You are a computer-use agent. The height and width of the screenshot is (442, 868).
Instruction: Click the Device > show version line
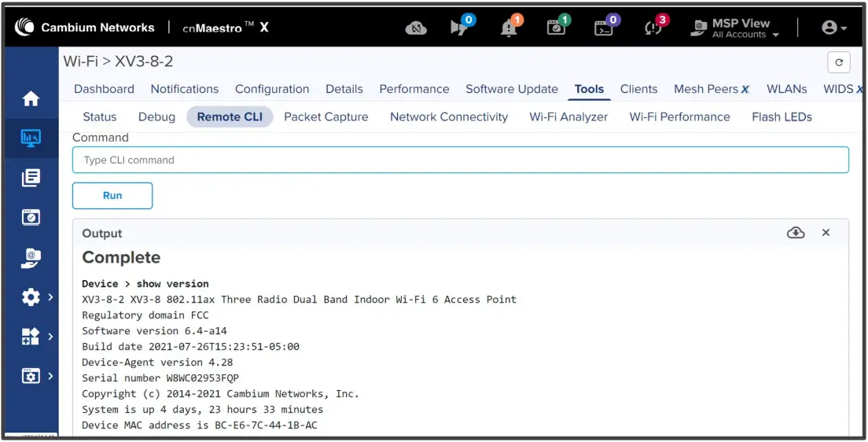click(x=145, y=284)
